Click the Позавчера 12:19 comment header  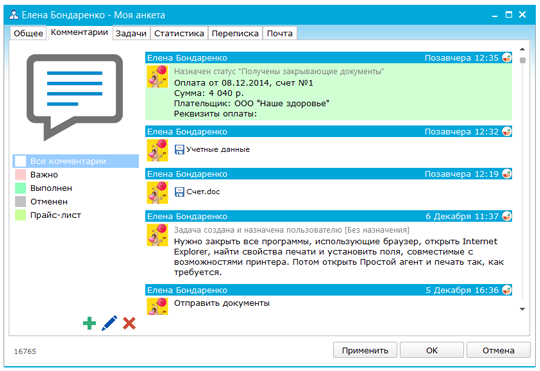click(x=329, y=174)
